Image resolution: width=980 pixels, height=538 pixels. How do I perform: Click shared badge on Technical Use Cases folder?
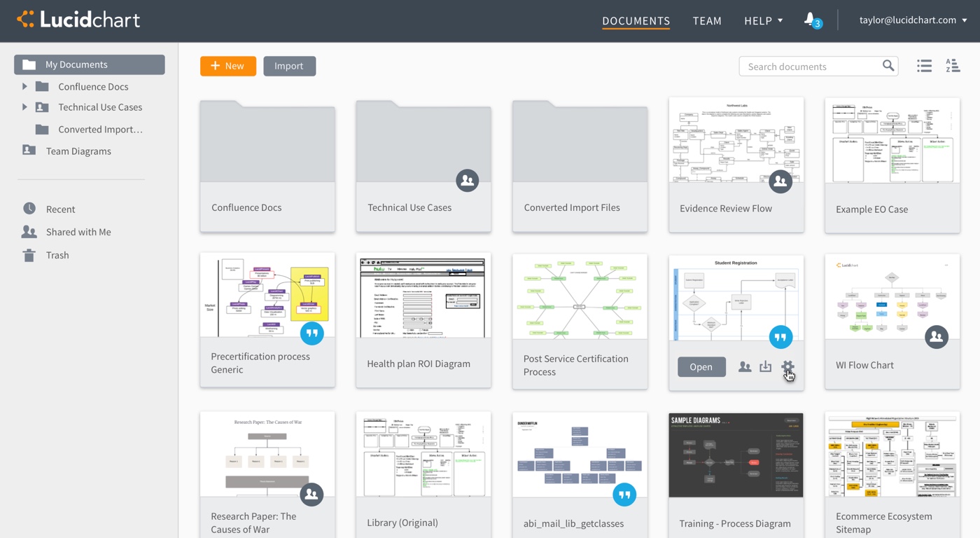click(x=468, y=181)
